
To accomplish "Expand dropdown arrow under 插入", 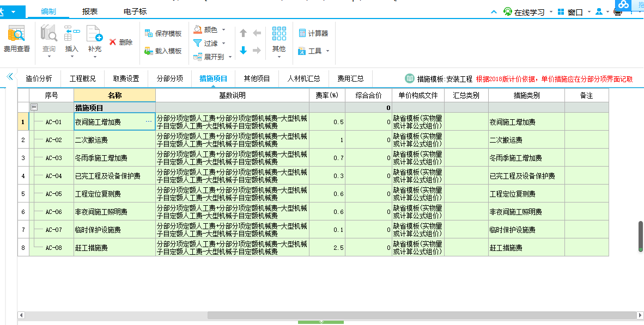I will click(71, 57).
